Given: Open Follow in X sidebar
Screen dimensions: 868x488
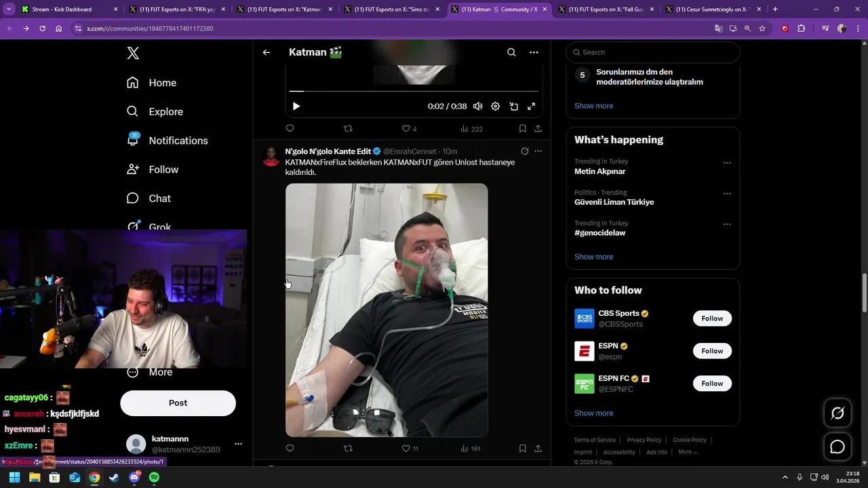Looking at the screenshot, I should [x=153, y=169].
